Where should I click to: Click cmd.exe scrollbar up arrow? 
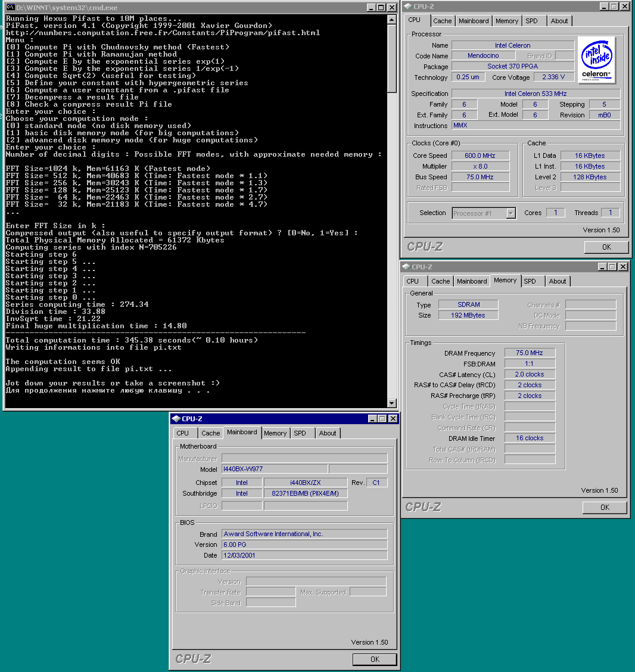point(391,20)
